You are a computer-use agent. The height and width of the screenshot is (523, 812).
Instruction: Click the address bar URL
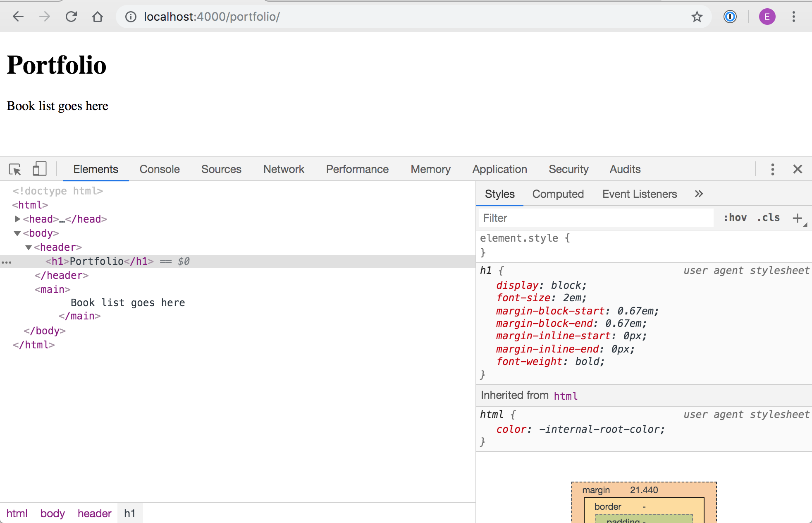tap(212, 17)
